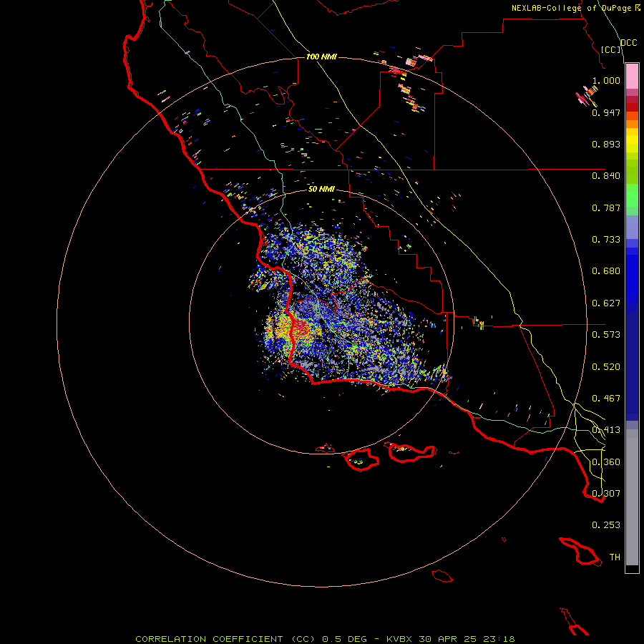Click the 50 NMI range ring label

click(321, 189)
